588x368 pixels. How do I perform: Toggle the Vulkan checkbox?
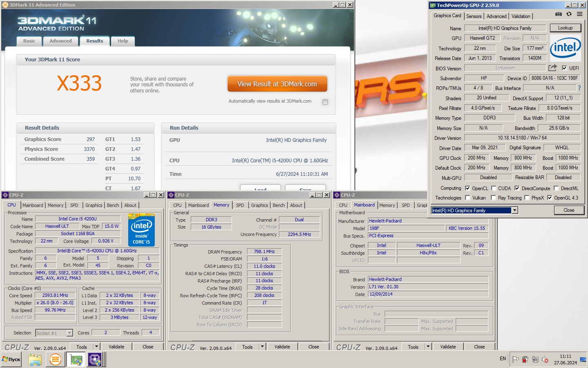click(468, 197)
